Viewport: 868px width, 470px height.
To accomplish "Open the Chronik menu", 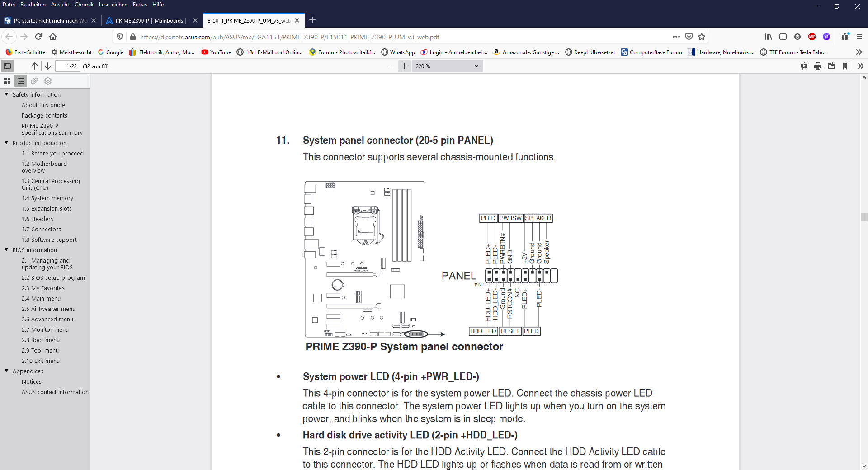I will (84, 5).
